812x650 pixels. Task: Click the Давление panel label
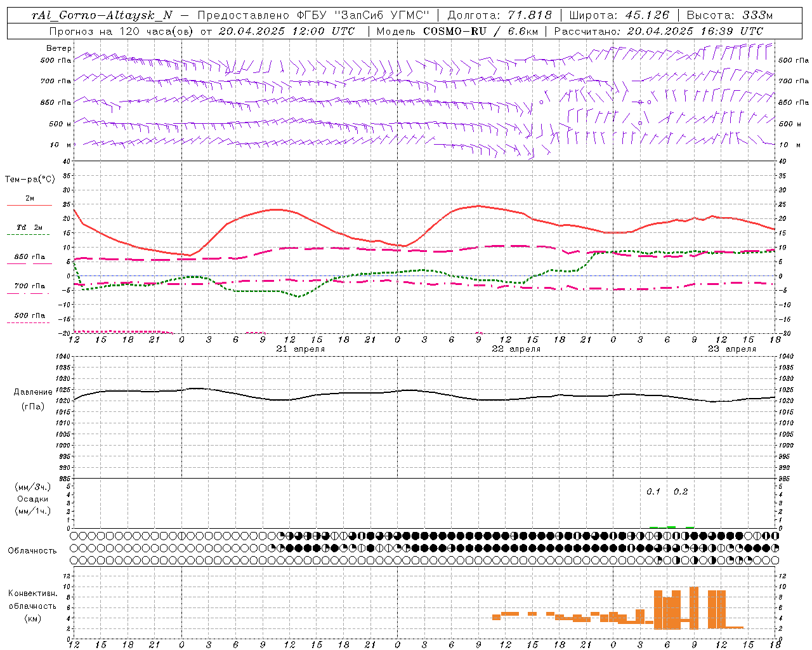point(32,392)
